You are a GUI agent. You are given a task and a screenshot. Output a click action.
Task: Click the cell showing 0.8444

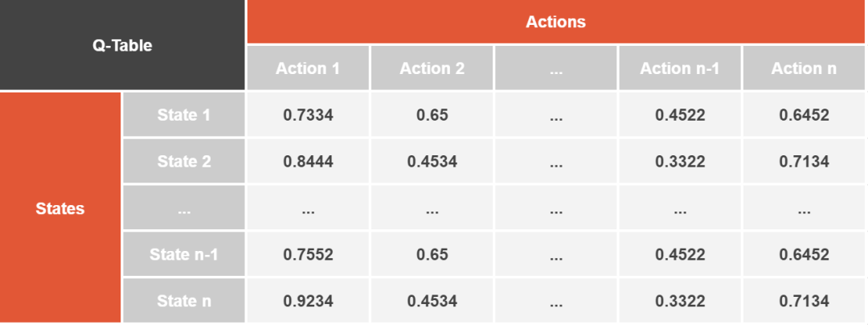pos(308,162)
